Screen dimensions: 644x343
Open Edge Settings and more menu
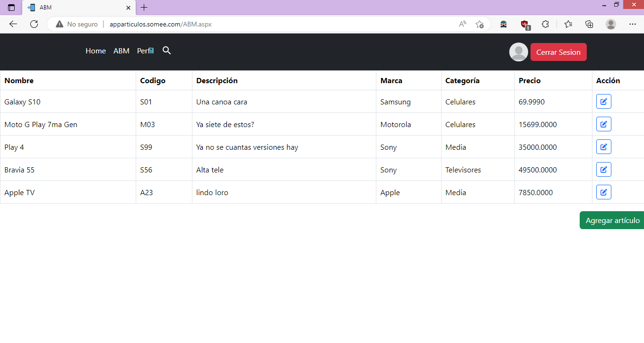(633, 24)
